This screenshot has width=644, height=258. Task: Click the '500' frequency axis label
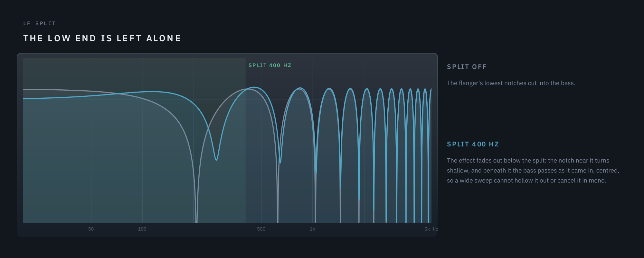pyautogui.click(x=261, y=229)
